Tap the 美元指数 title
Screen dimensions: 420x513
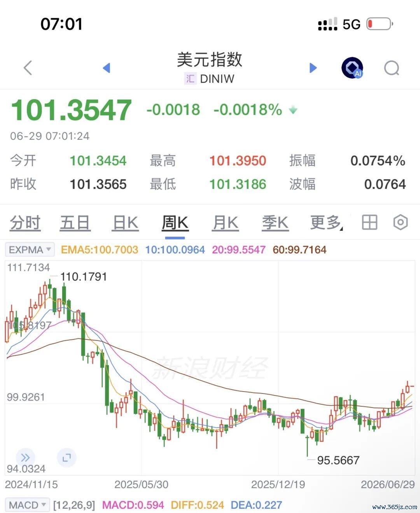[210, 60]
